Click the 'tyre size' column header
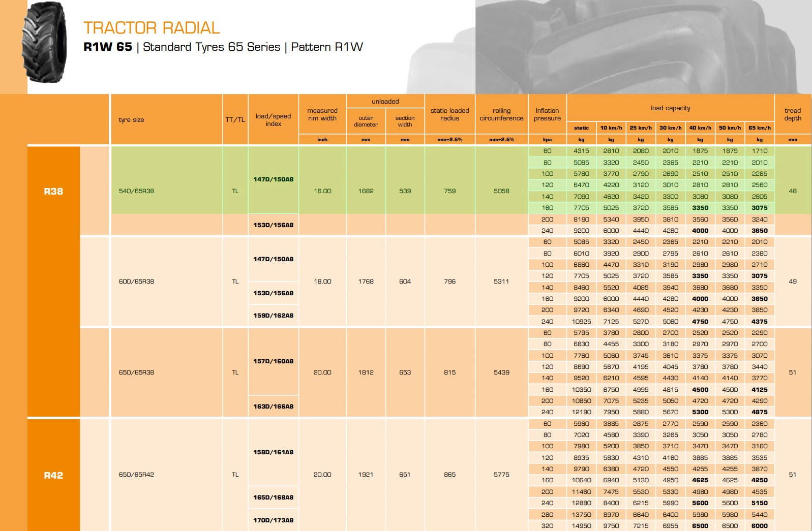The height and width of the screenshot is (531, 812). (x=132, y=120)
